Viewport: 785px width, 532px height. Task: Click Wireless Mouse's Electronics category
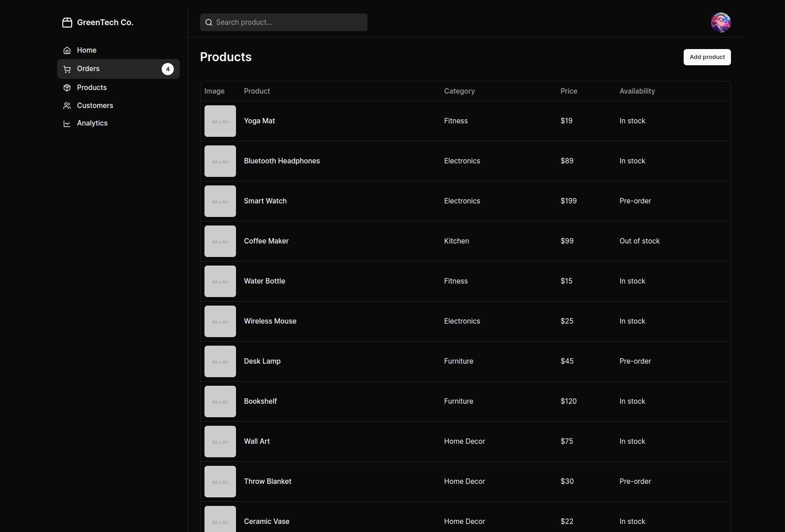(x=462, y=321)
